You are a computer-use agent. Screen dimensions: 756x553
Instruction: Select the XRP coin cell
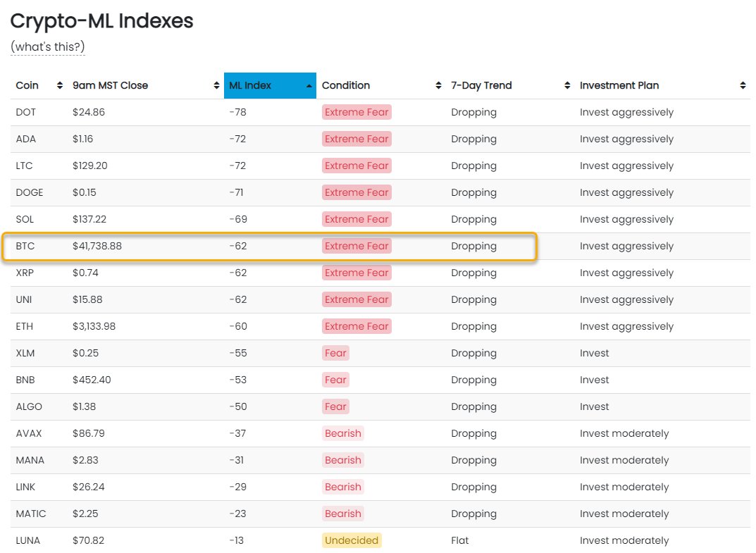coord(25,273)
